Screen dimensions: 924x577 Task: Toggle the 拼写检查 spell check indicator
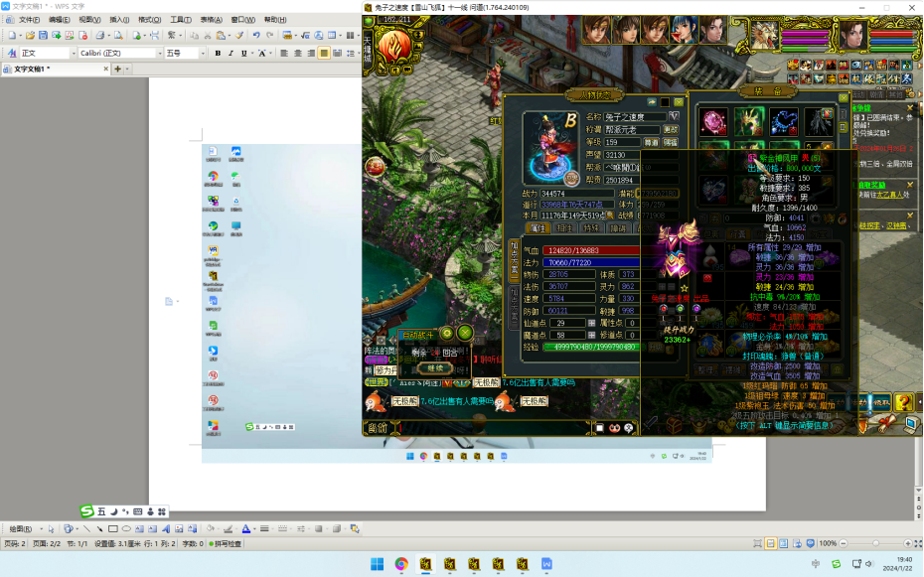[x=226, y=544]
